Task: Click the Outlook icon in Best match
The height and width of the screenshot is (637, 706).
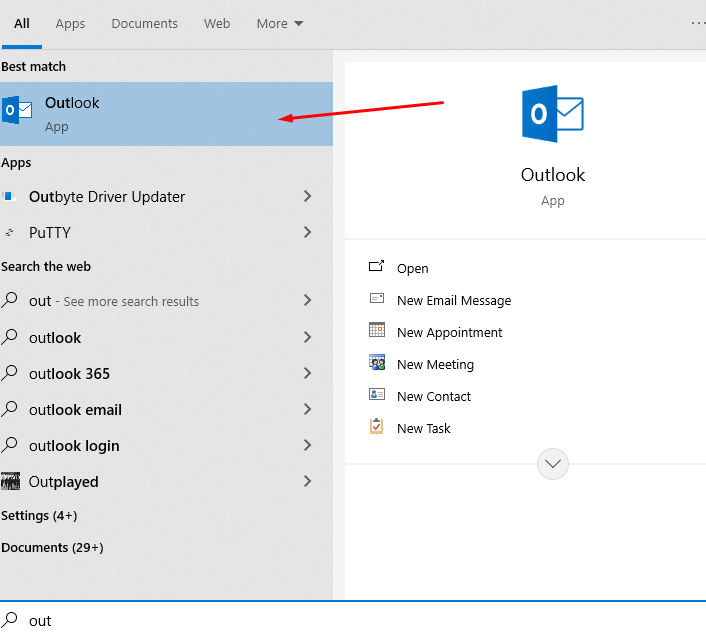Action: pos(17,109)
